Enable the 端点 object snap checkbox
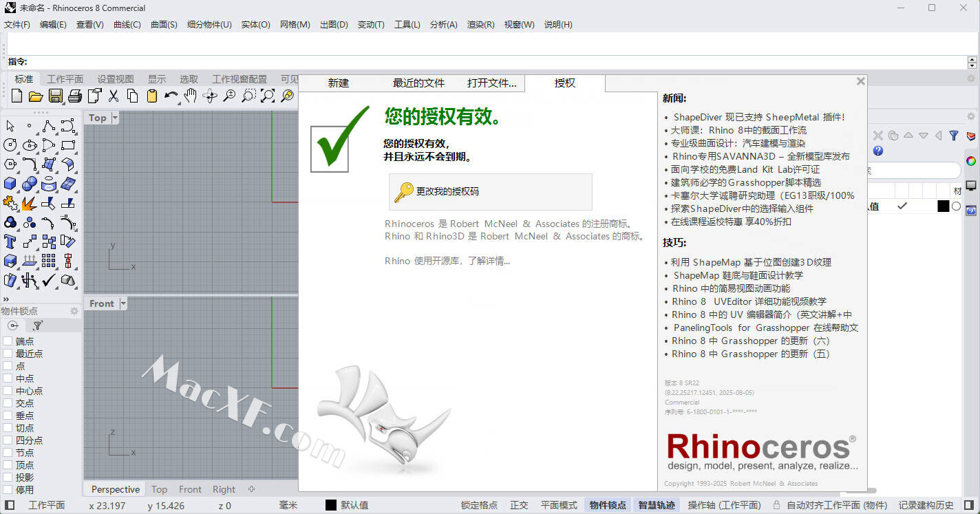This screenshot has width=980, height=514. (8, 341)
